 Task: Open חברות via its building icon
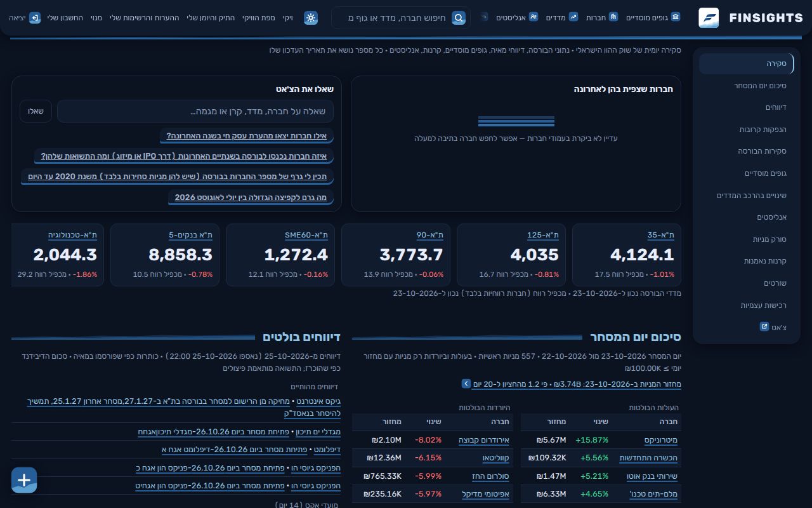tap(613, 17)
